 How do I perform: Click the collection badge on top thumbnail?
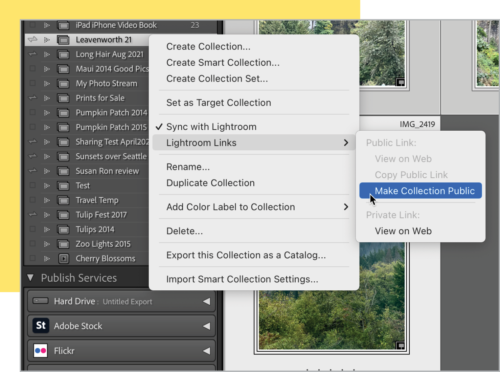[x=400, y=82]
